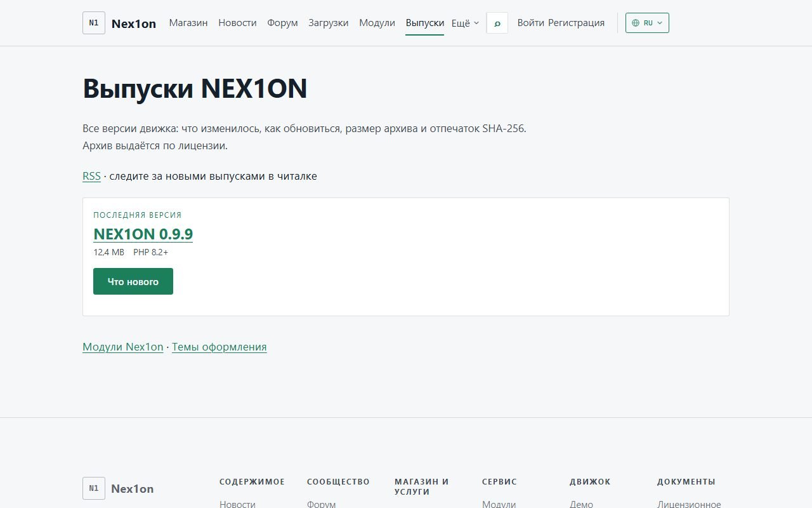Click the footer Новости link
812x508 pixels.
[237, 504]
